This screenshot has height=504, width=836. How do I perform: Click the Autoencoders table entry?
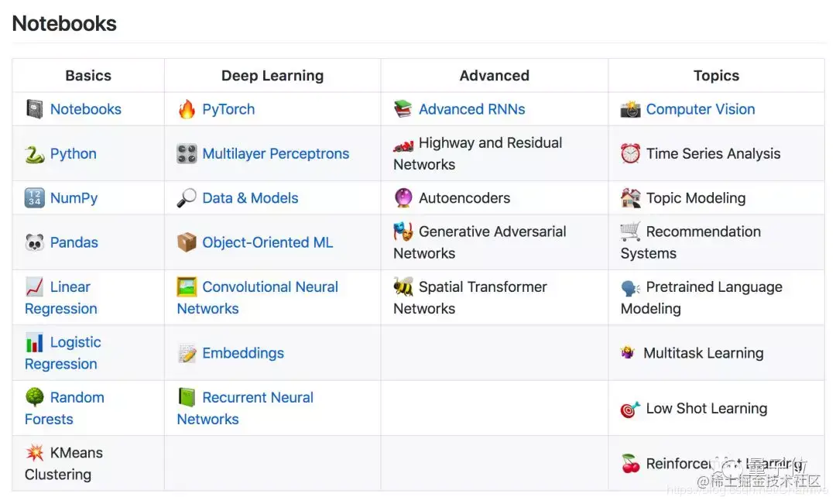pyautogui.click(x=464, y=198)
